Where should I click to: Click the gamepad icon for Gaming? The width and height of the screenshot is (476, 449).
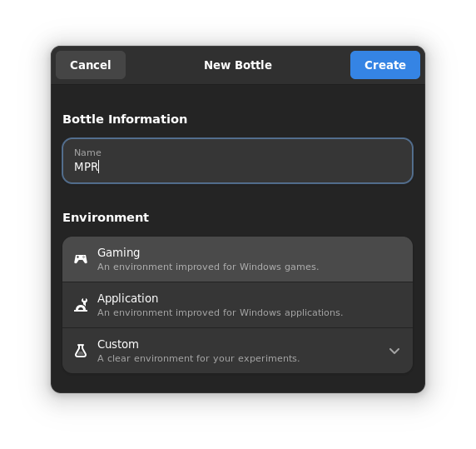click(81, 259)
